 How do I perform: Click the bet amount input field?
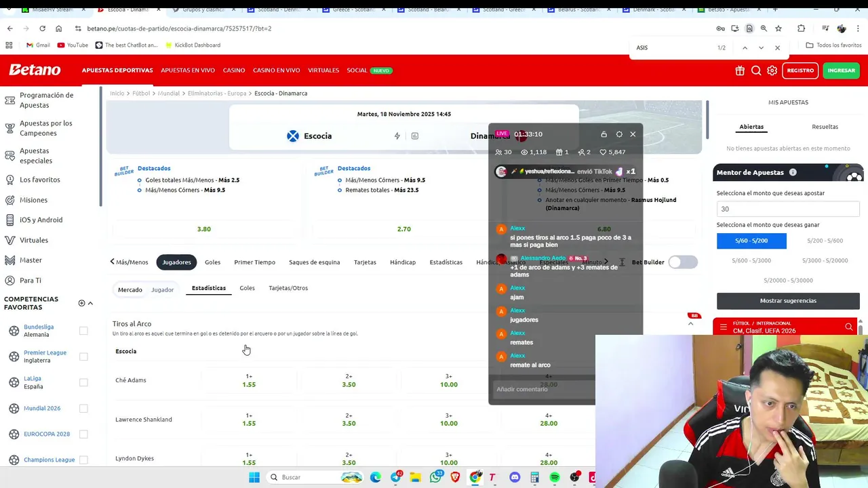point(788,209)
